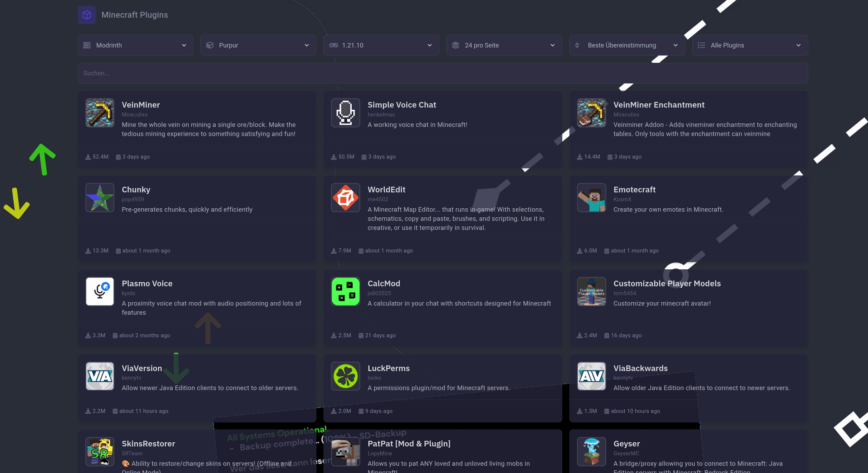Click author name henkelmax

tap(381, 115)
